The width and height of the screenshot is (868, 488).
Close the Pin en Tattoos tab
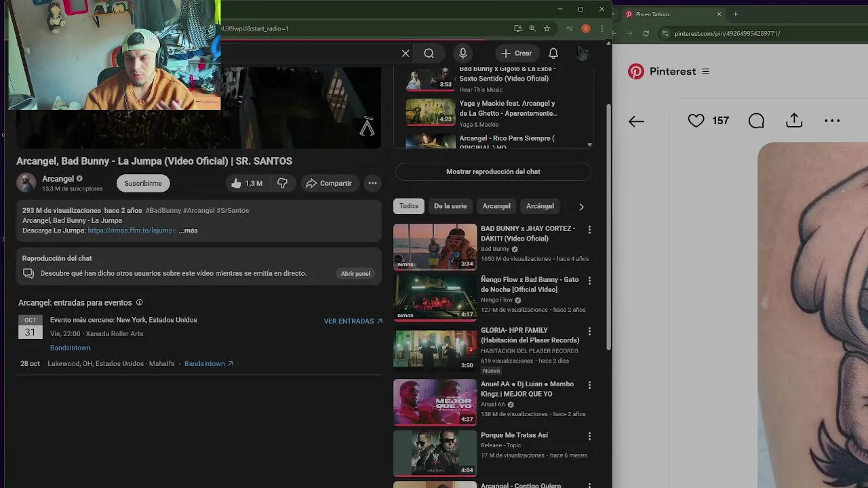click(x=719, y=14)
